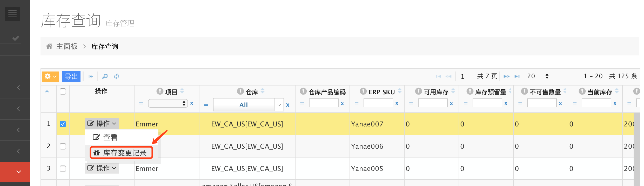The image size is (644, 186).
Task: Collapse grid using the header caret icon
Action: [47, 91]
